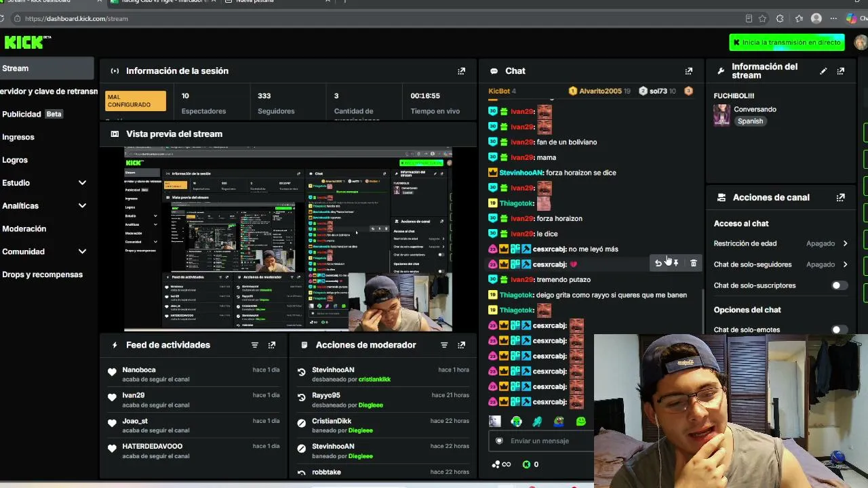Click Inicia la transmisión en directo button

[787, 42]
